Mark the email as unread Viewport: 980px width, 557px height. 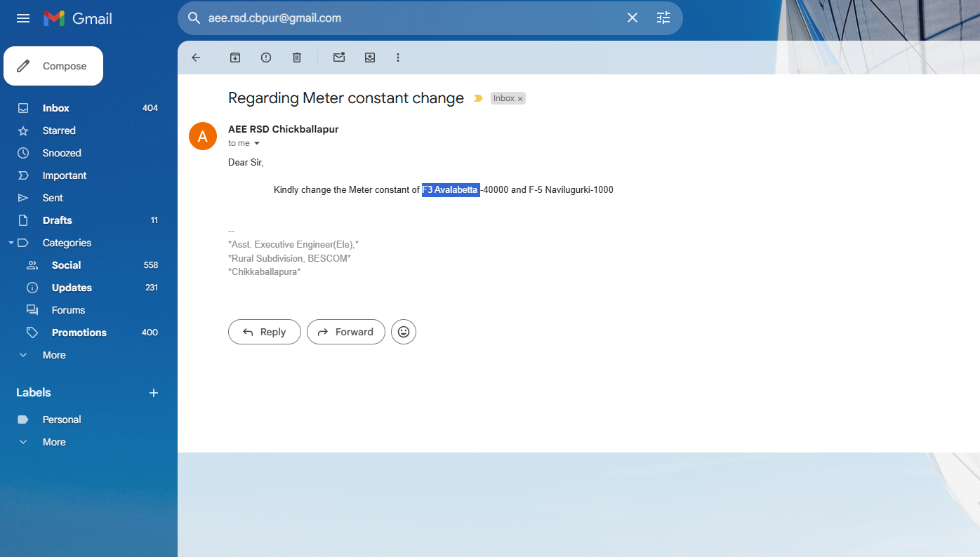click(339, 58)
